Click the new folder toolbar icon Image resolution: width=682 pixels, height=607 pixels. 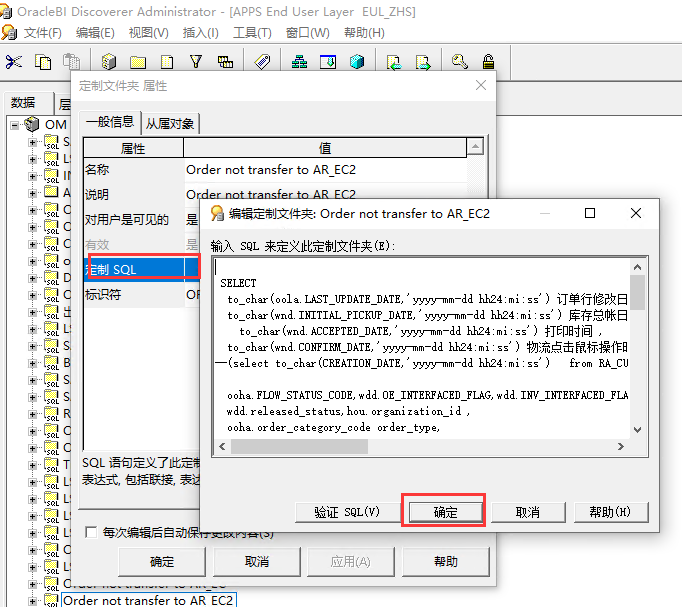138,62
